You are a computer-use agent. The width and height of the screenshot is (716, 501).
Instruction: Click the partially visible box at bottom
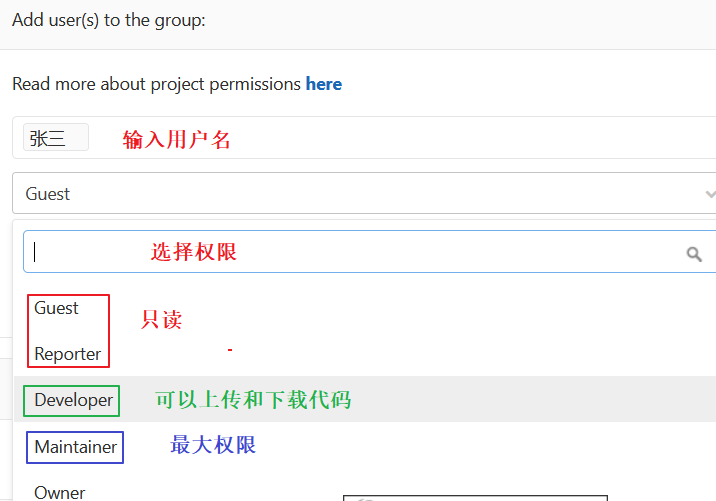(x=475, y=497)
